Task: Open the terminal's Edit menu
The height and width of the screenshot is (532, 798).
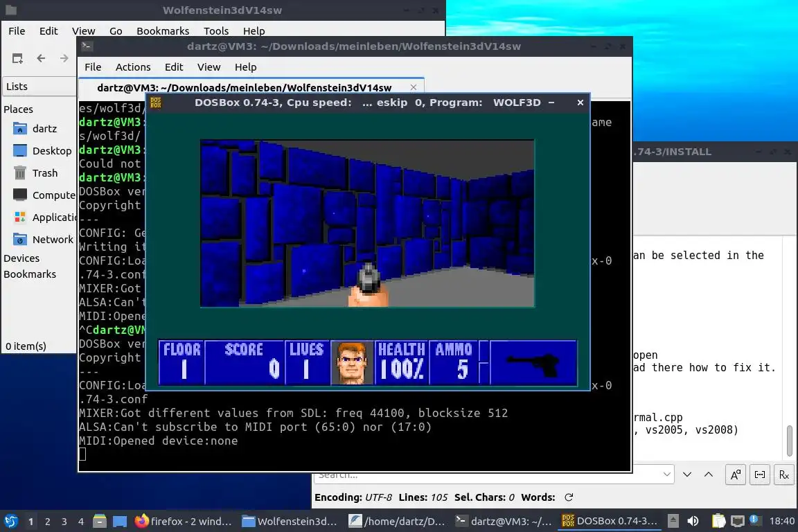Action: (174, 67)
